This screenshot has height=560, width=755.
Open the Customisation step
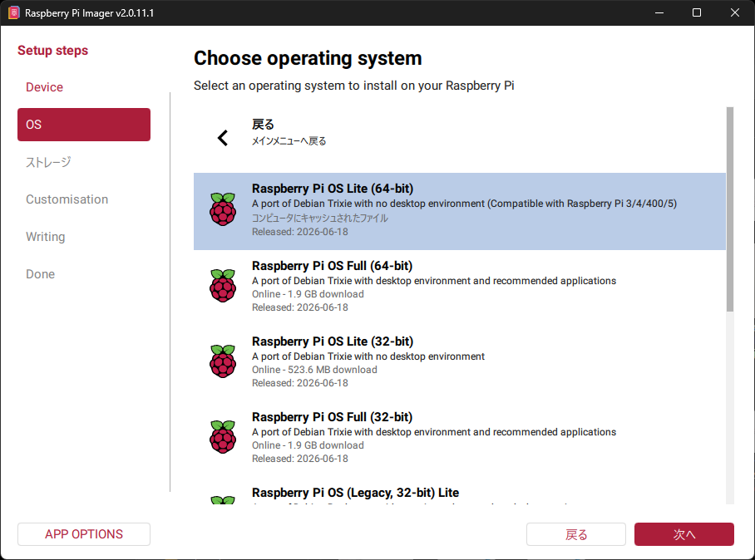[67, 199]
